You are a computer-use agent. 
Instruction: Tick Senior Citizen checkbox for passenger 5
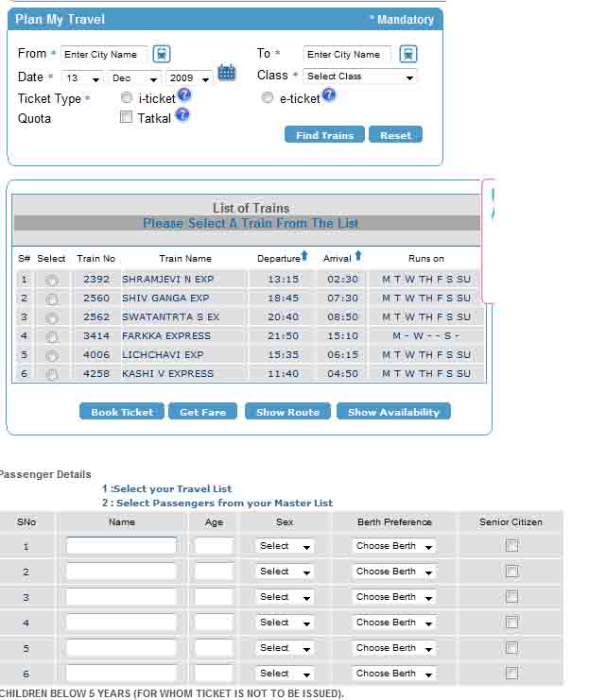(x=511, y=647)
